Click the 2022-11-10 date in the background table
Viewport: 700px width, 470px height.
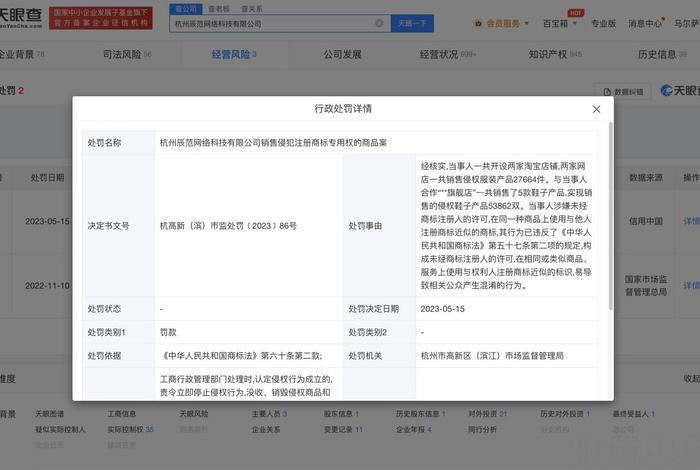pos(47,286)
